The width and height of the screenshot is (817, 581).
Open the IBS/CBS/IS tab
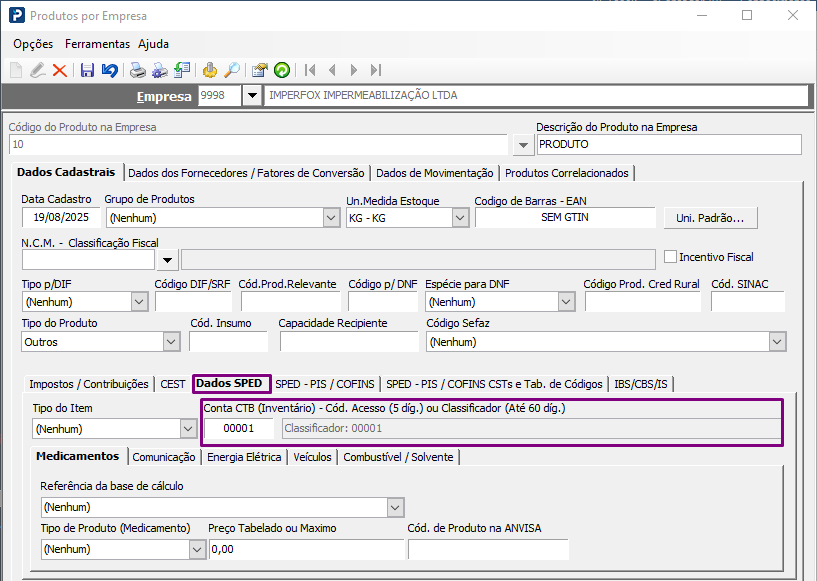click(641, 384)
